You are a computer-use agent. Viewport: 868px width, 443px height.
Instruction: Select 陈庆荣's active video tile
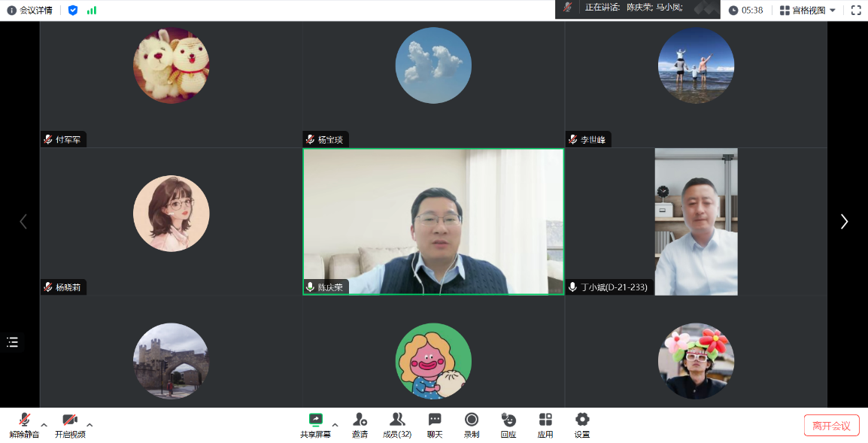(x=433, y=221)
